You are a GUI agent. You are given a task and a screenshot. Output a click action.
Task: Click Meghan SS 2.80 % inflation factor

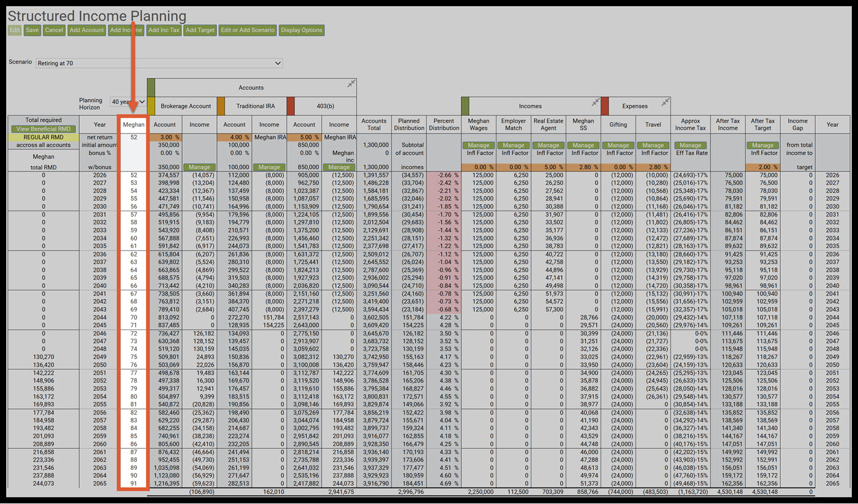tap(583, 167)
